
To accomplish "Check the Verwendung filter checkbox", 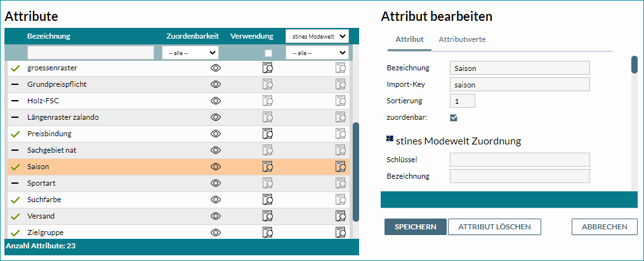I will pyautogui.click(x=268, y=53).
